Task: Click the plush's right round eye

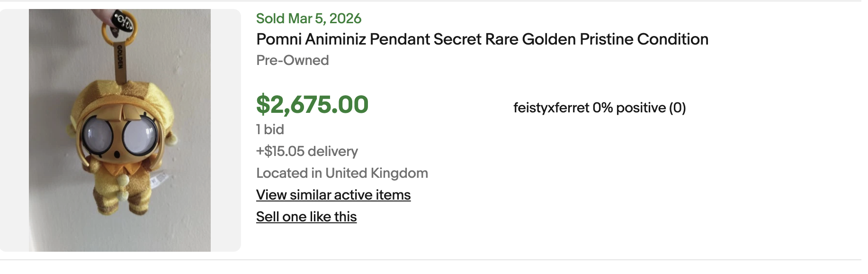Action: [139, 135]
